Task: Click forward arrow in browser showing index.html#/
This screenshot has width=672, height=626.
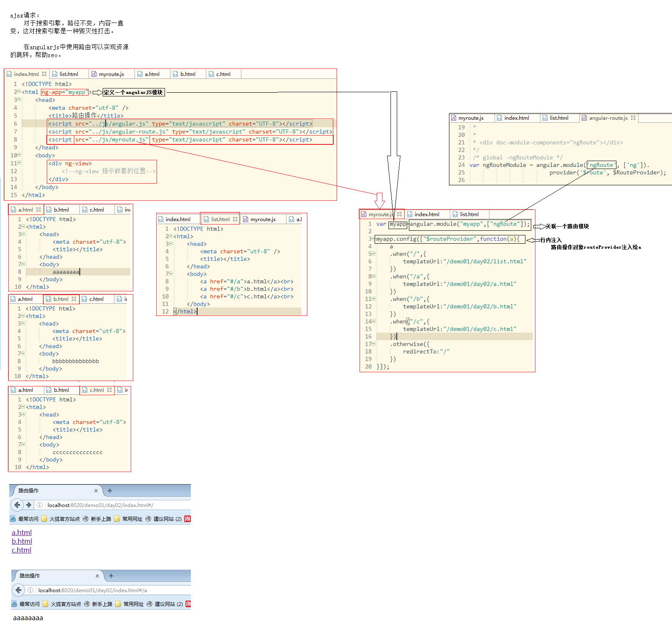Action: [28, 505]
